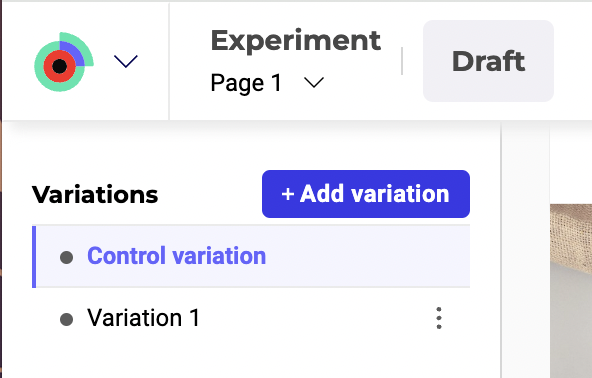This screenshot has width=592, height=378.
Task: Click the Variations panel heading
Action: point(95,194)
